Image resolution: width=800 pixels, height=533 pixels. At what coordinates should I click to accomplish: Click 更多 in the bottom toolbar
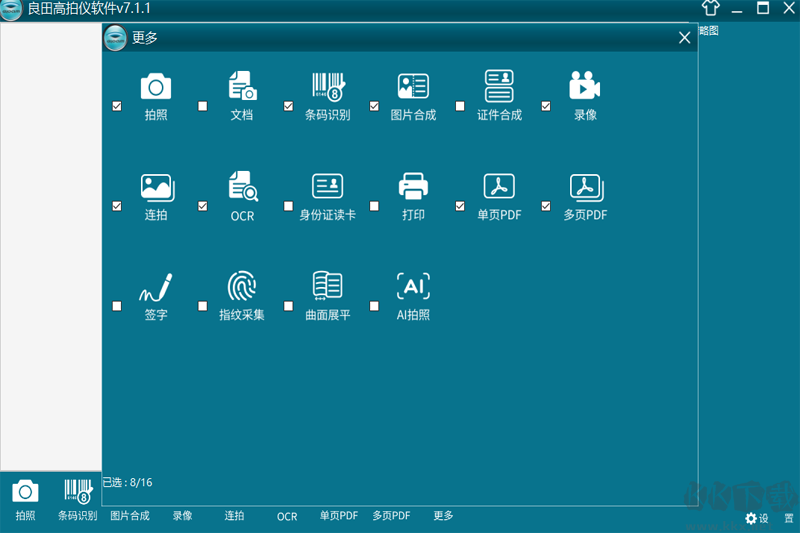pos(443,516)
